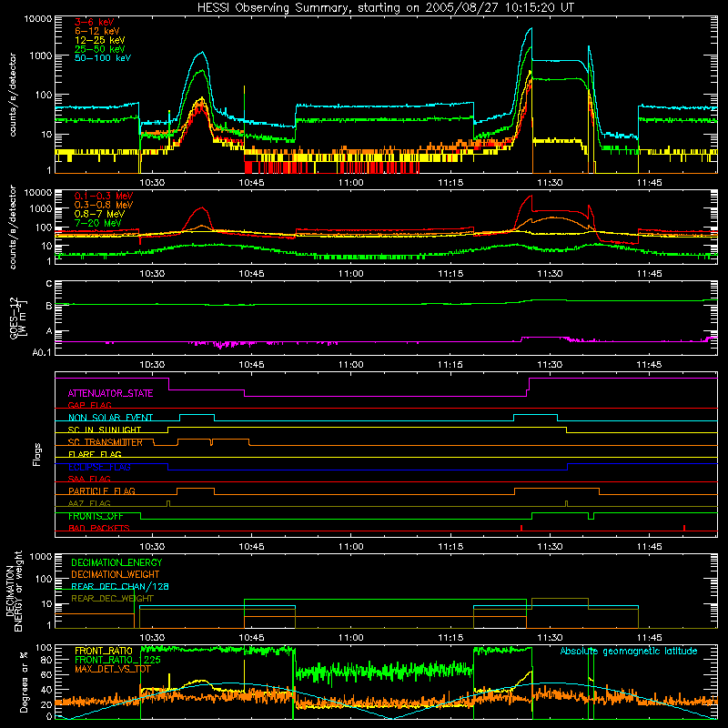The image size is (728, 728).
Task: Select the NON_SOLAR_EVENT flag label
Action: click(110, 418)
